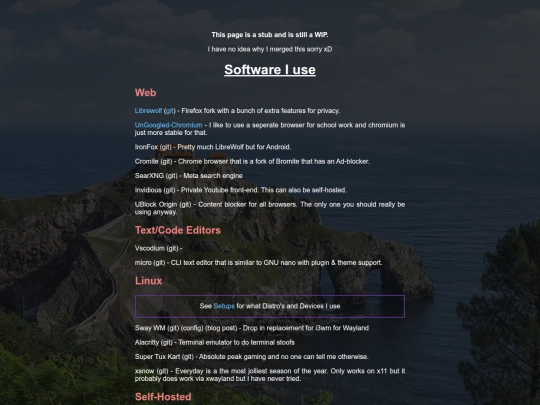
Task: Click the "Linux" section heading
Action: tap(148, 281)
